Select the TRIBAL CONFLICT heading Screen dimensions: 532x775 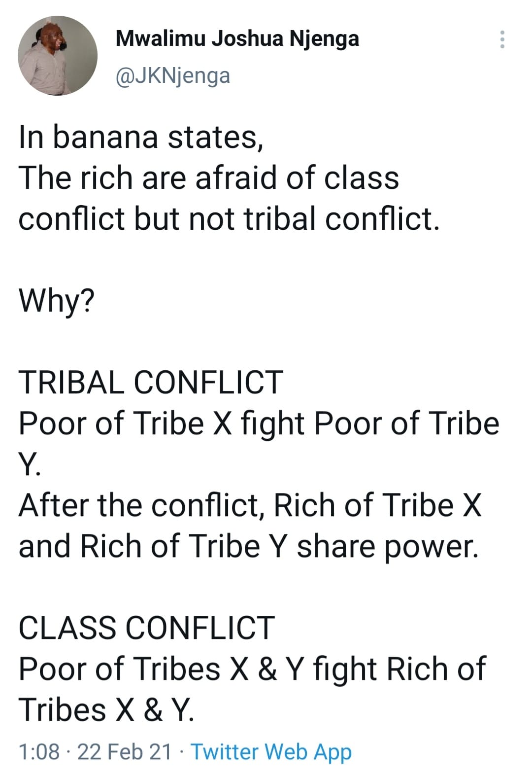tap(151, 382)
